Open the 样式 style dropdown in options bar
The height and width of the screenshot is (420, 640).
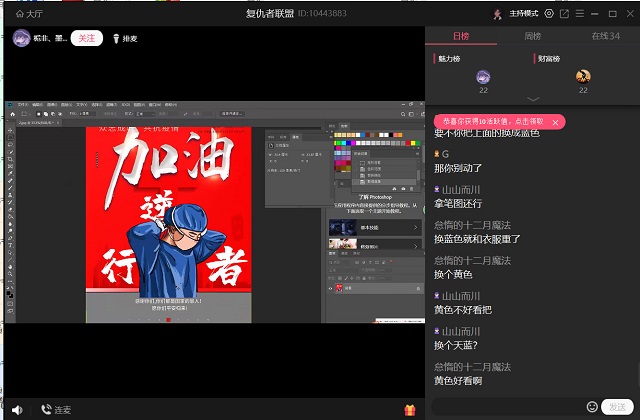point(145,114)
